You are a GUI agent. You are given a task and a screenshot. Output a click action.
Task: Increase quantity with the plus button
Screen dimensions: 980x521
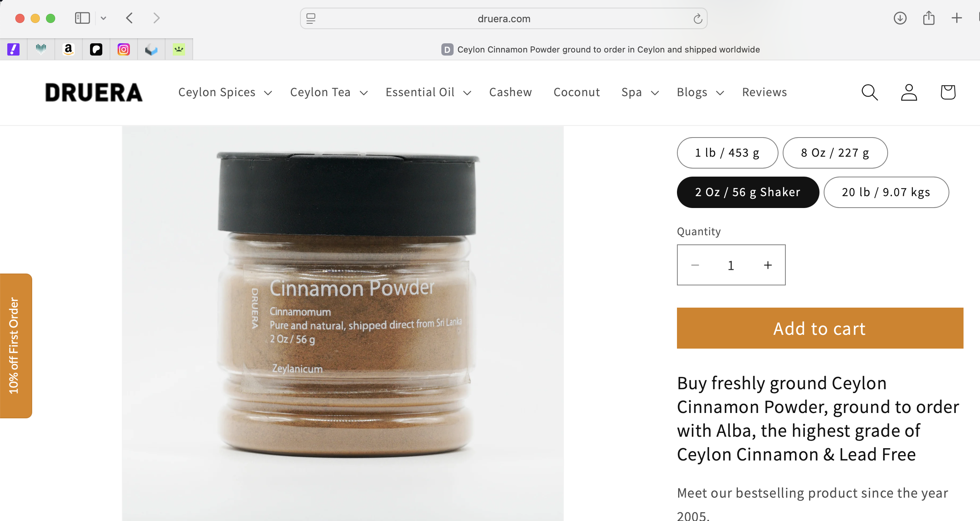click(768, 265)
